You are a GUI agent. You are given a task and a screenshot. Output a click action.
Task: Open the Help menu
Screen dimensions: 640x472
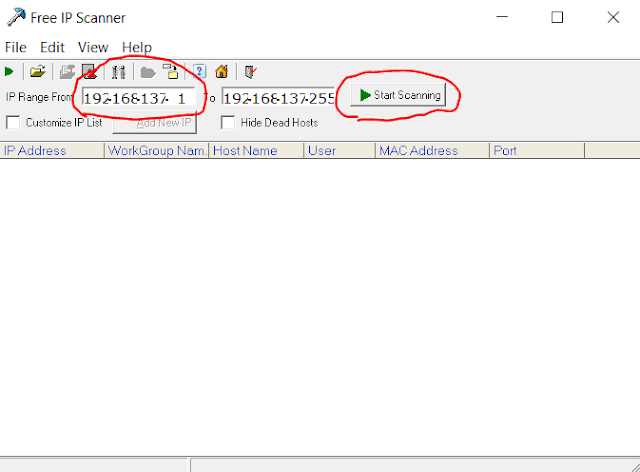pos(137,47)
